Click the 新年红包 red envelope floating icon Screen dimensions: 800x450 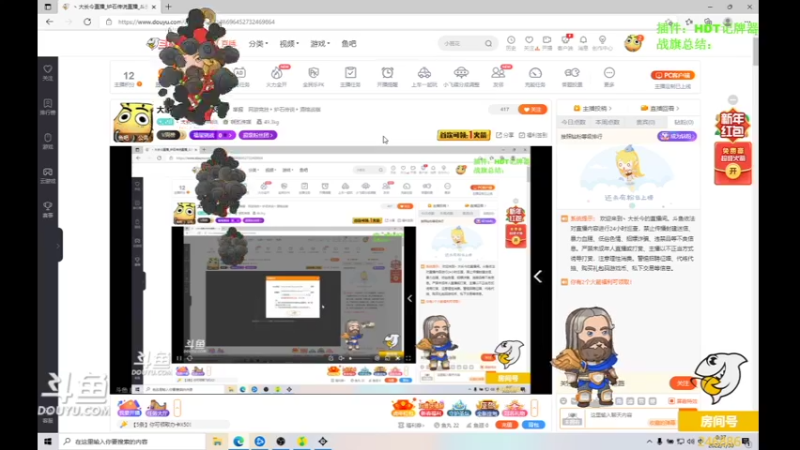pos(732,126)
